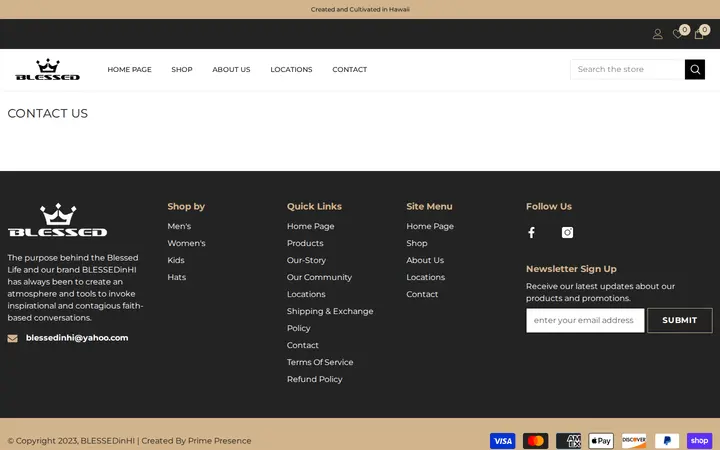Screen dimensions: 720x450
Task: Go to LOCATIONS in the top navigation
Action: (291, 69)
